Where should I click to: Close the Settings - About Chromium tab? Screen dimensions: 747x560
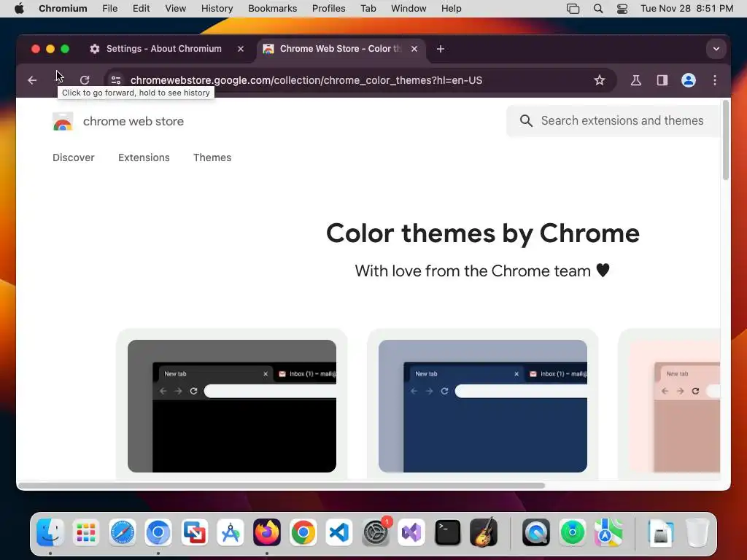[x=241, y=49]
